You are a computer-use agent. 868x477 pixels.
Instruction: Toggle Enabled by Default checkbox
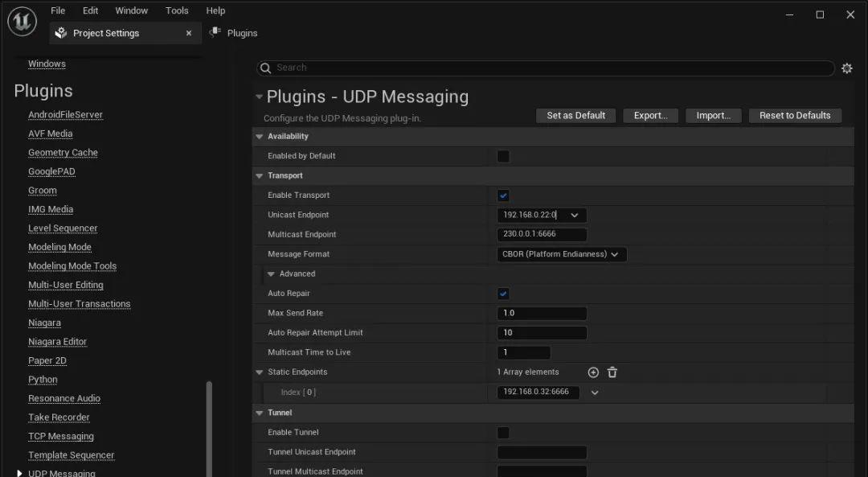(503, 156)
